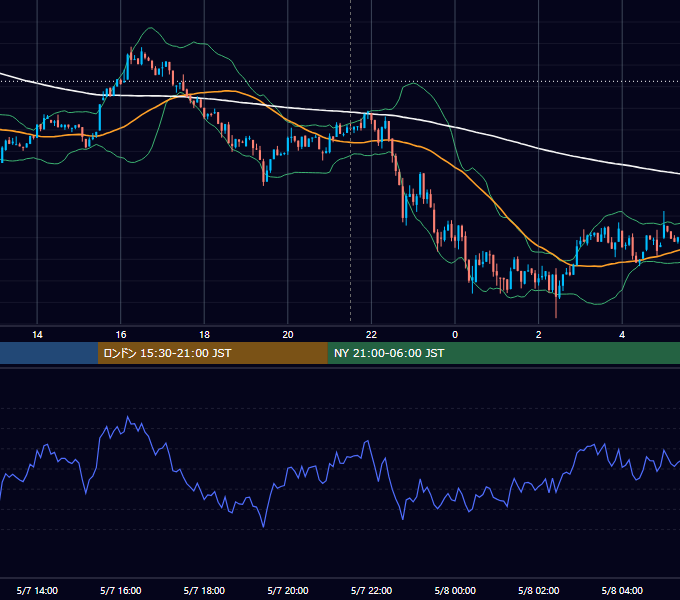Click the 22 hour label on time axis
The height and width of the screenshot is (600, 680).
point(371,335)
